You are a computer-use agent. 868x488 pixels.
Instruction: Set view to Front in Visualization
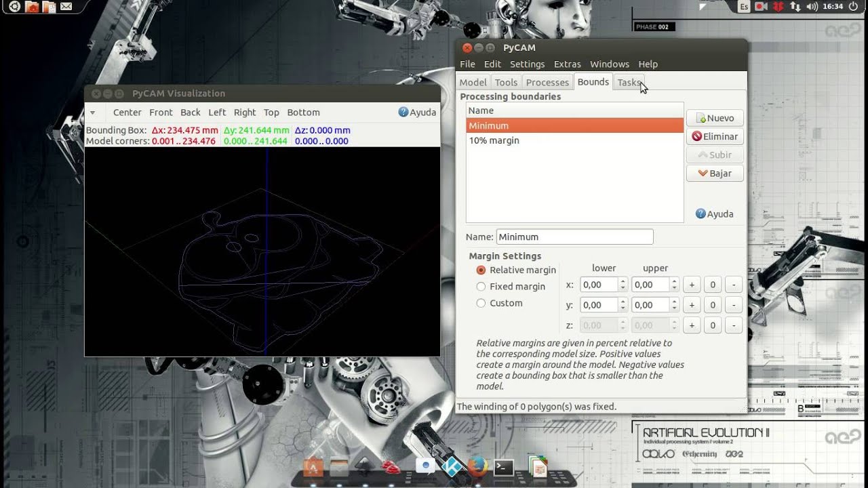(x=161, y=113)
